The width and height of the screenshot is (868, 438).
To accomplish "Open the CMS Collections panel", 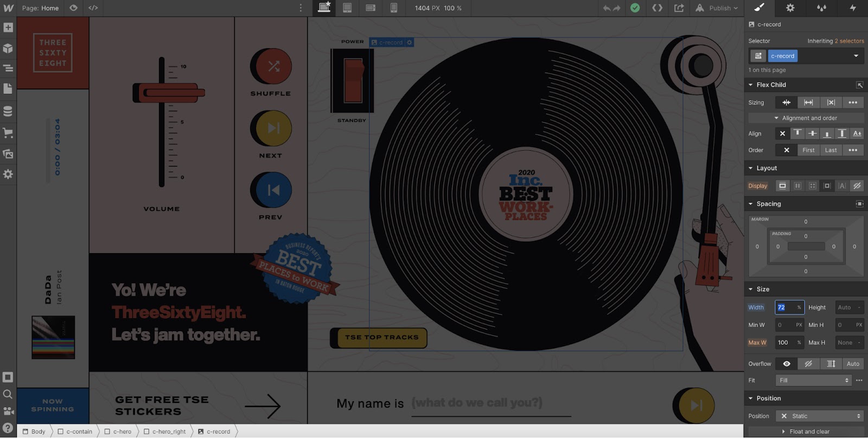I will coord(8,111).
